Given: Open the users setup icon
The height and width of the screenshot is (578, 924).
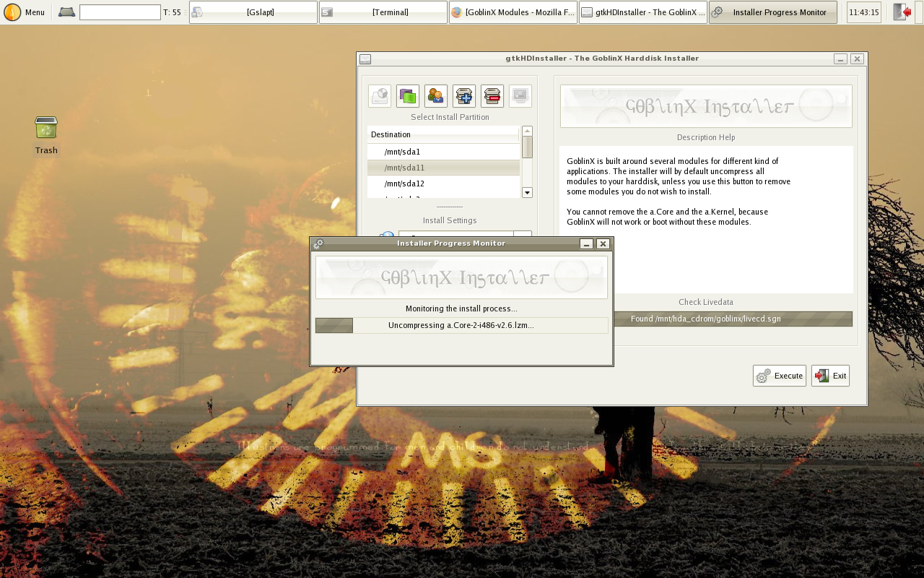Looking at the screenshot, I should pyautogui.click(x=436, y=96).
